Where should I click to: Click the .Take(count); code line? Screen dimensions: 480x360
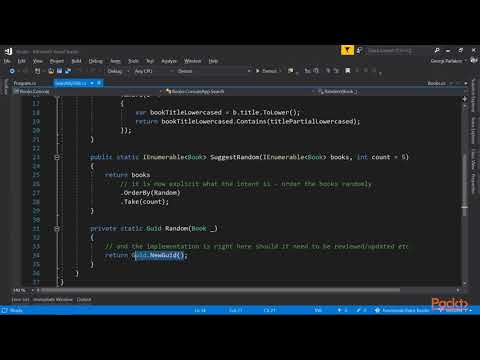point(144,202)
